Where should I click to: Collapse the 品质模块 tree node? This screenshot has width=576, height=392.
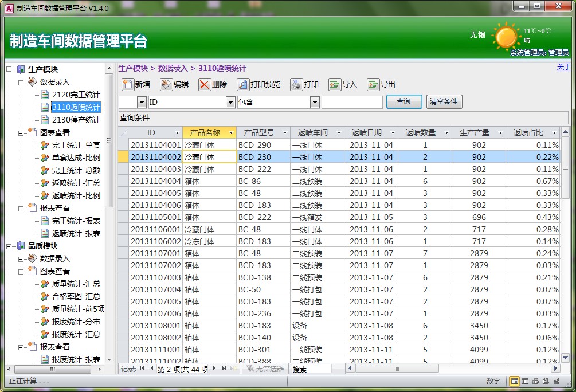[9, 246]
